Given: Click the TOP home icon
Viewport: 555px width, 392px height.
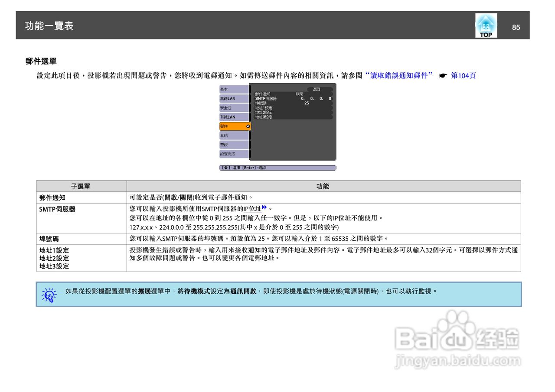Looking at the screenshot, I should (486, 25).
